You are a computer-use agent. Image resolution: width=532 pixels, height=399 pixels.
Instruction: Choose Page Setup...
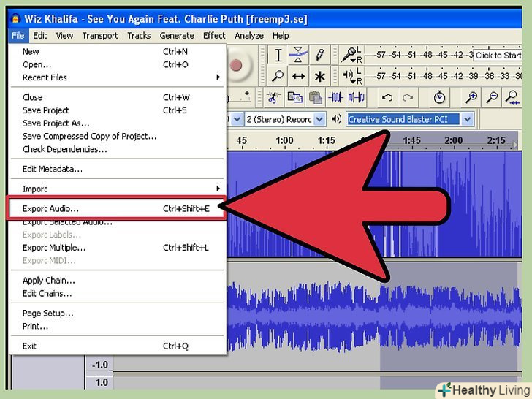tap(117, 313)
